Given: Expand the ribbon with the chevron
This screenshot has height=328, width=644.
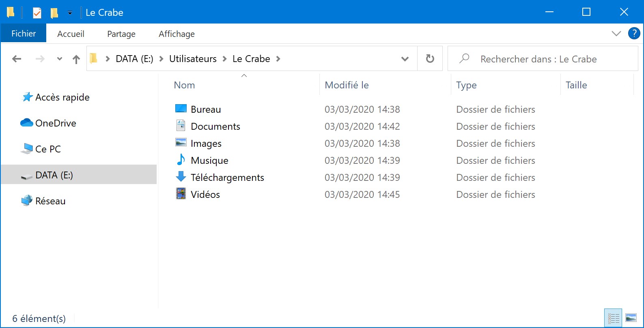Looking at the screenshot, I should tap(616, 34).
